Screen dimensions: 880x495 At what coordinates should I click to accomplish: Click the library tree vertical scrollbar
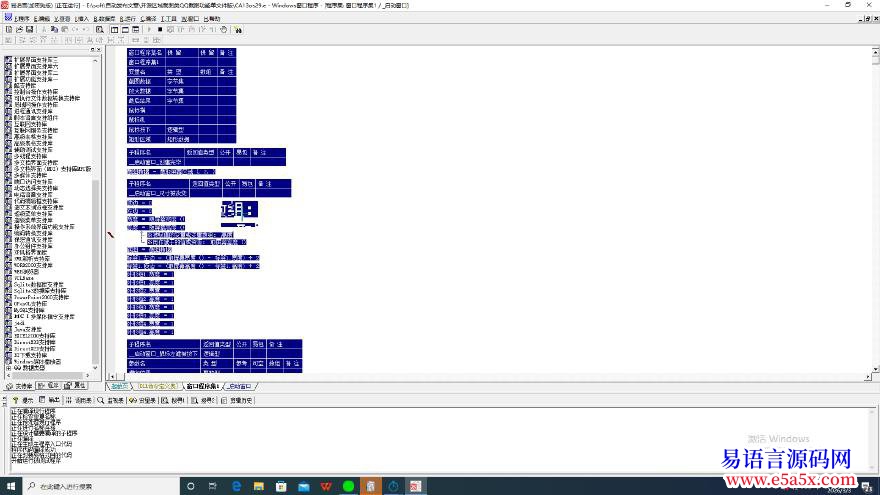(96, 200)
